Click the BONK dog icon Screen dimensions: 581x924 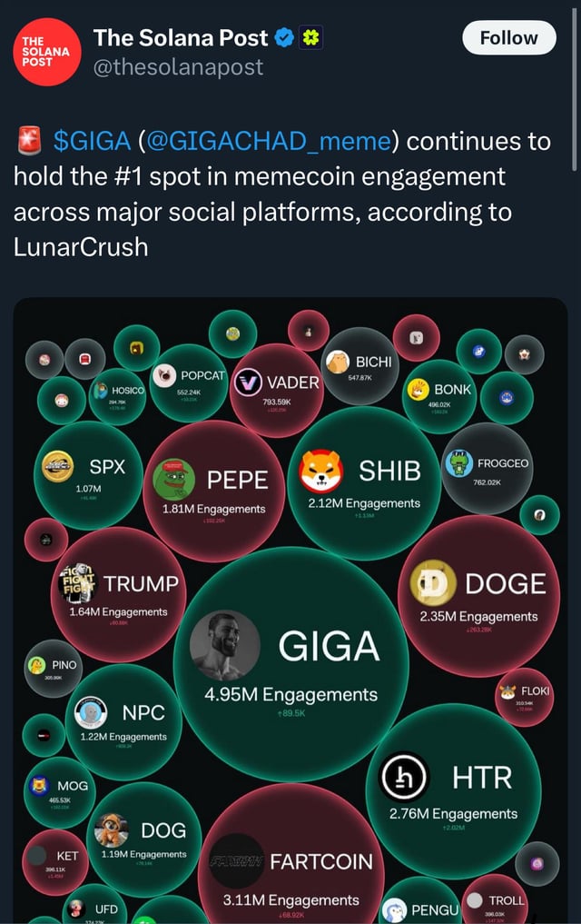click(418, 390)
